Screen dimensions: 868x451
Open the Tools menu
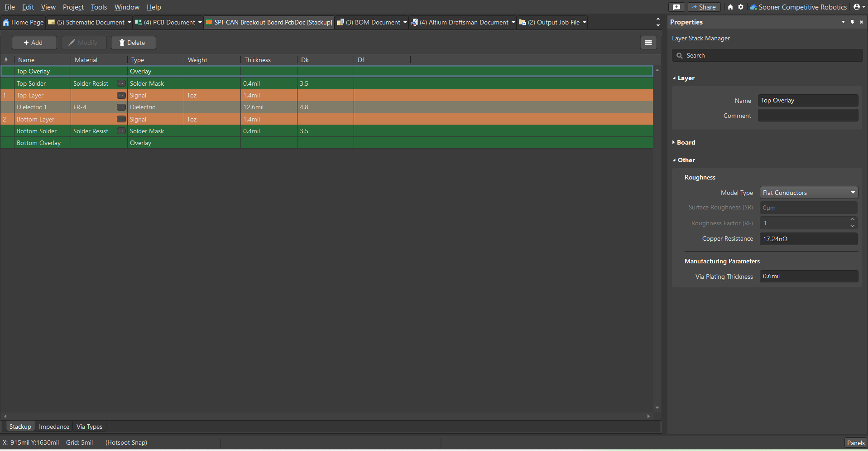(99, 7)
